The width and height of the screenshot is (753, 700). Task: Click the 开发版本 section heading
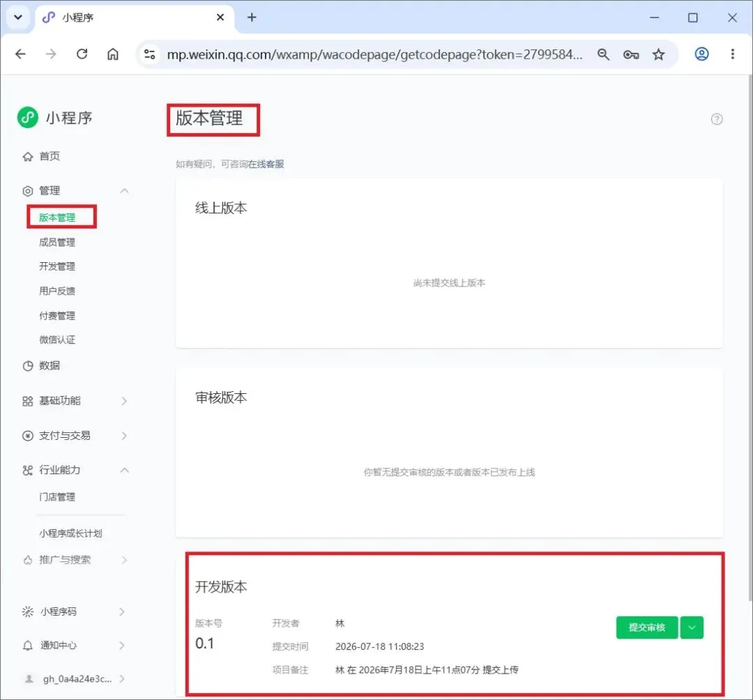[221, 587]
